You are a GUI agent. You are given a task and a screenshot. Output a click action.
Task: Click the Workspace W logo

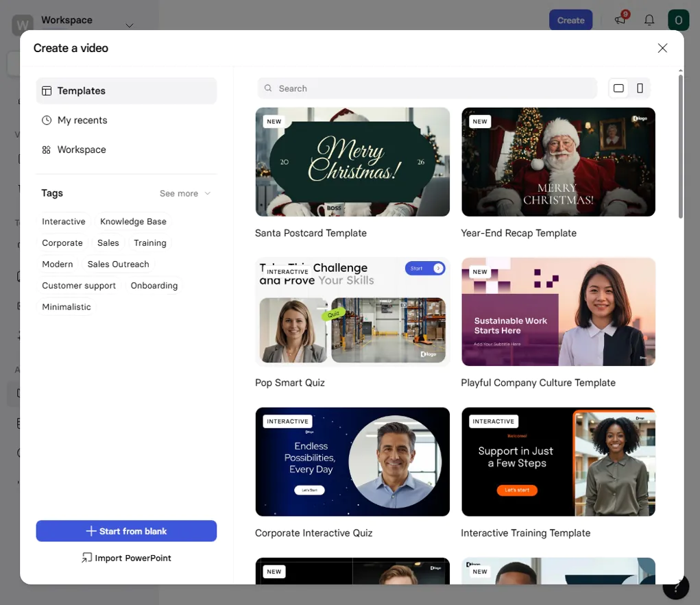coord(23,25)
